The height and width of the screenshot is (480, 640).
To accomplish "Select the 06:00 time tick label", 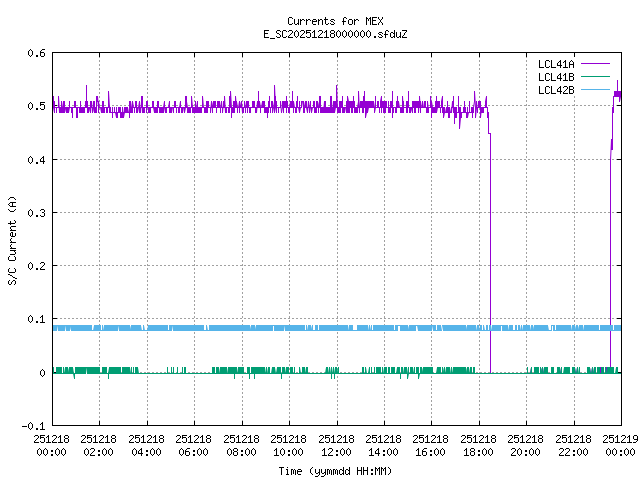I will point(194,445).
